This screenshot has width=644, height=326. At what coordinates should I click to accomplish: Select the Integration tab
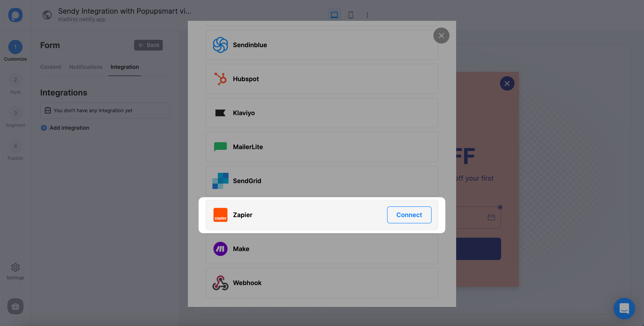click(x=125, y=67)
